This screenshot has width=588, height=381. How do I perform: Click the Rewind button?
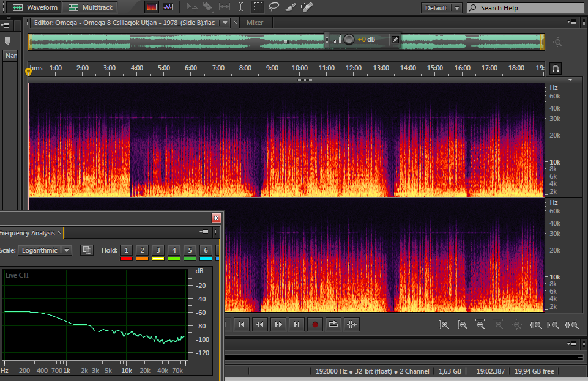[x=260, y=324]
